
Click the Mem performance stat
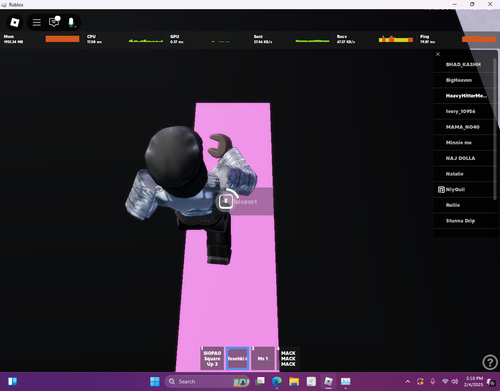click(x=41, y=39)
